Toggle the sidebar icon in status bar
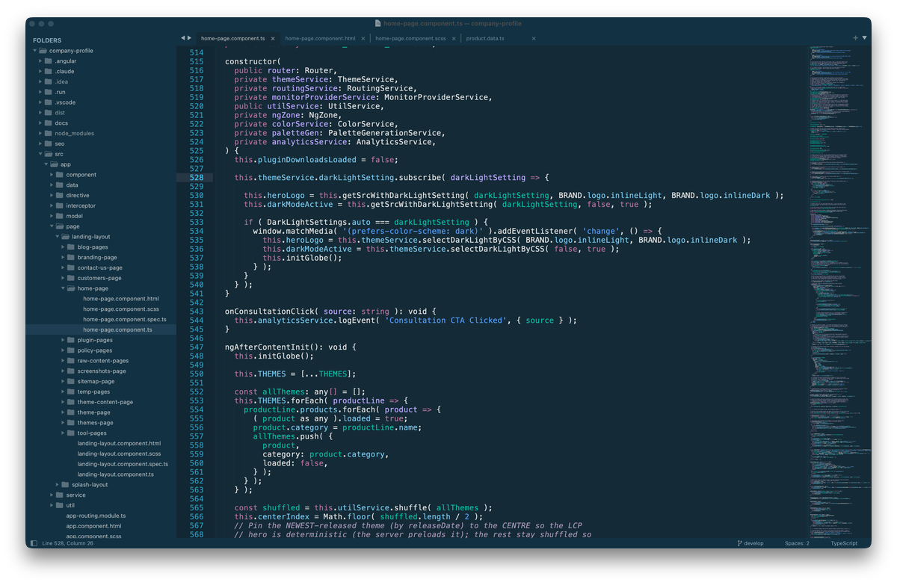Screen dimensions: 897x588 (x=34, y=543)
